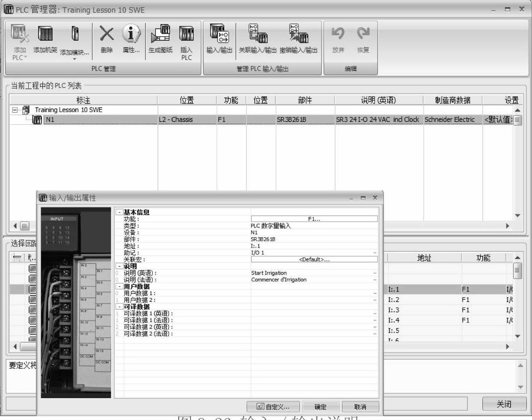Collapse the 用户数据 section

[x=119, y=287]
